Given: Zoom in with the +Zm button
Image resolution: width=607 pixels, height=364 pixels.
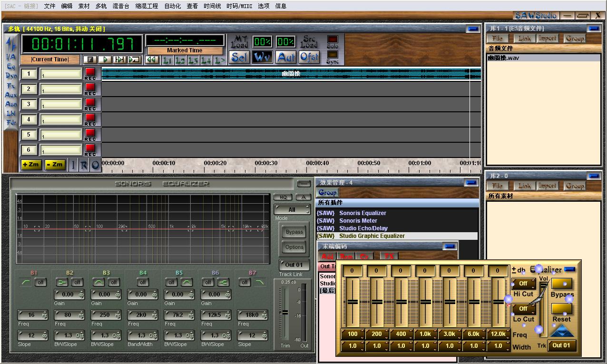Looking at the screenshot, I should (31, 165).
